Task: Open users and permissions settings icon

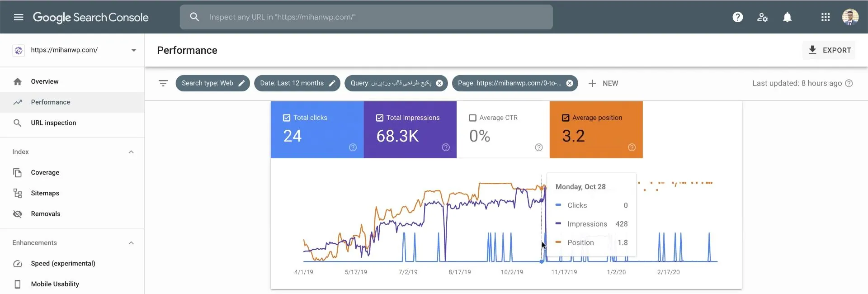Action: 762,17
